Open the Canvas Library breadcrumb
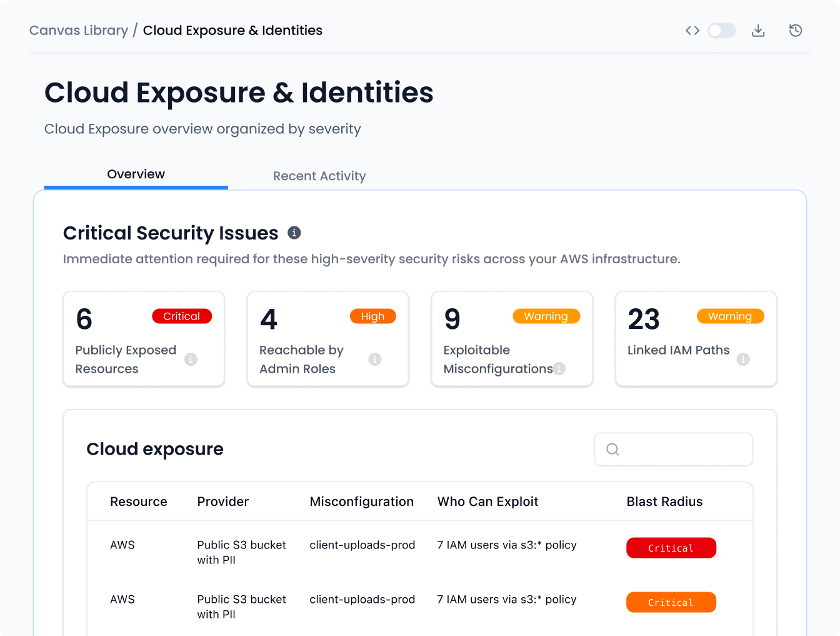This screenshot has height=636, width=840. pyautogui.click(x=78, y=30)
